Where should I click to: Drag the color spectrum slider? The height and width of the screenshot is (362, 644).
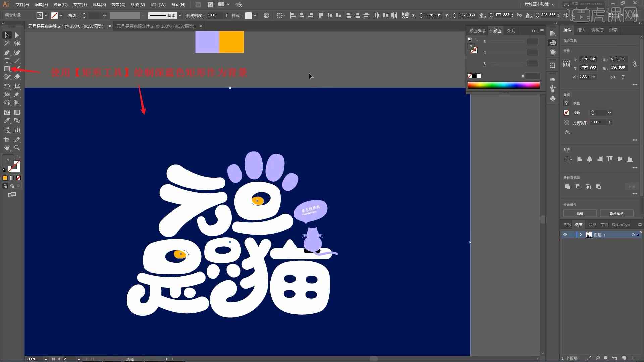coord(503,85)
